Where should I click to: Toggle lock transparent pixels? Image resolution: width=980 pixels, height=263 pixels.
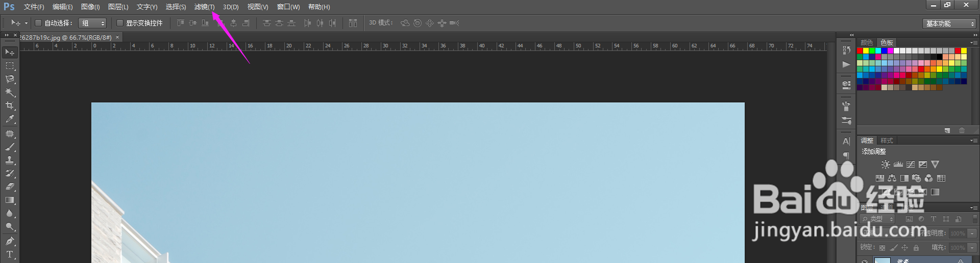pyautogui.click(x=882, y=248)
